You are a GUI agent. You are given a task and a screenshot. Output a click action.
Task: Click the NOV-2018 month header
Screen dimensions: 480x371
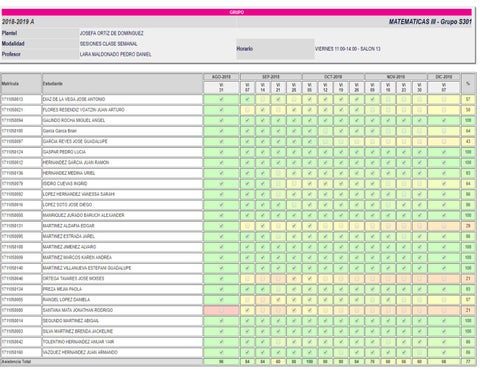396,77
